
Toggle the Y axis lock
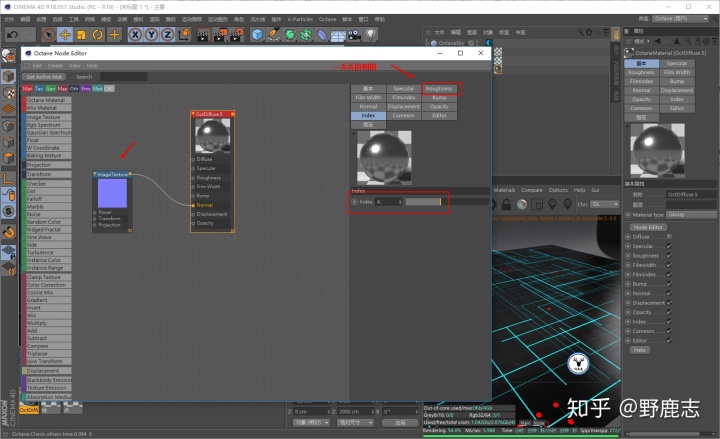click(x=152, y=34)
